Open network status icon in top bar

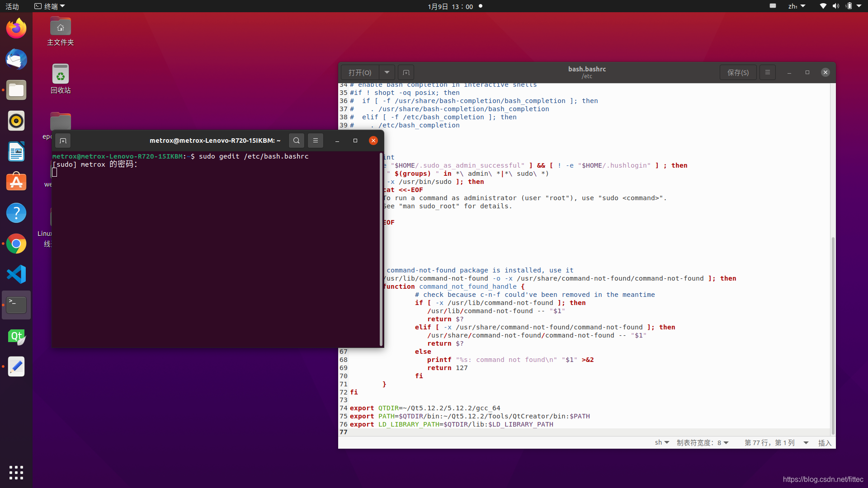(x=823, y=6)
